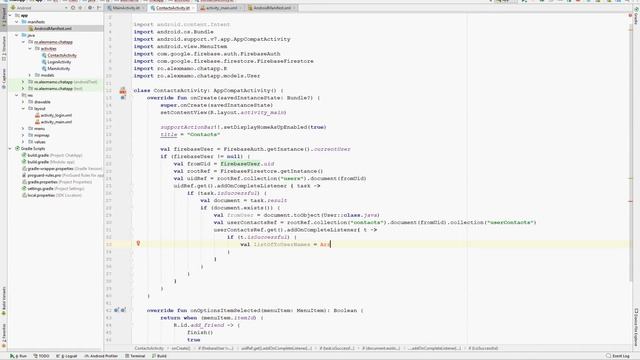Open the TODO tool window
The width and height of the screenshot is (640, 360).
tap(41, 356)
